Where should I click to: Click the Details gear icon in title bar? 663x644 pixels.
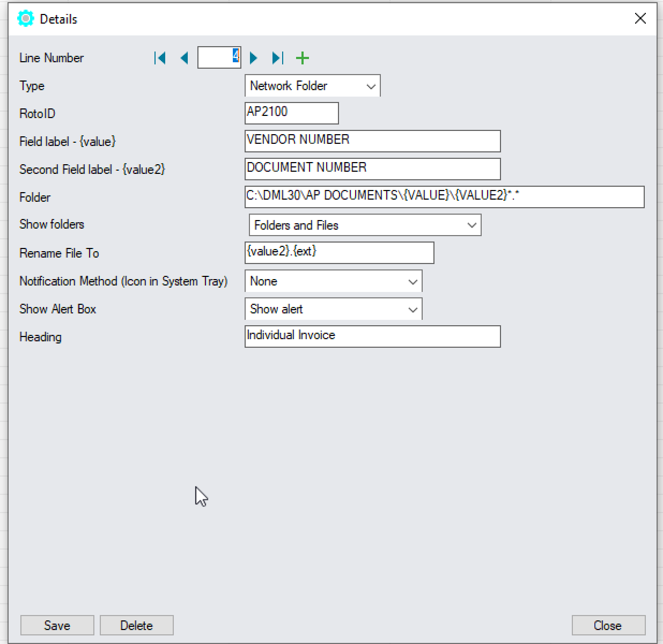(25, 19)
